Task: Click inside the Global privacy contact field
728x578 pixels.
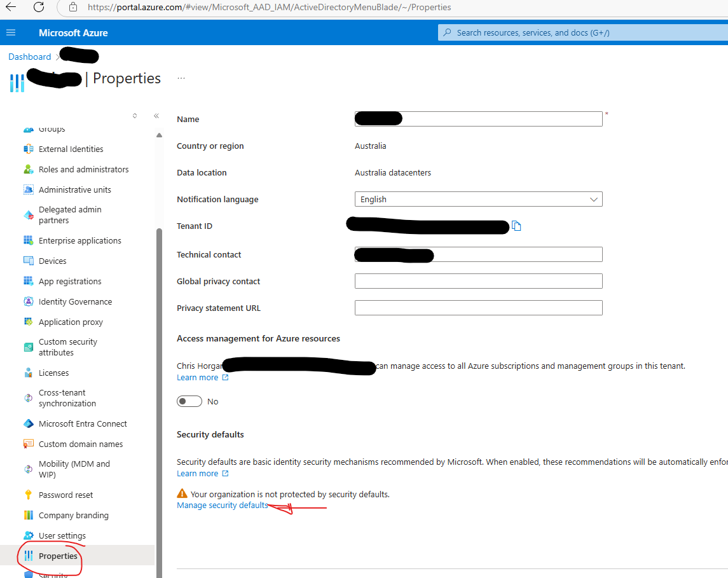Action: click(478, 281)
